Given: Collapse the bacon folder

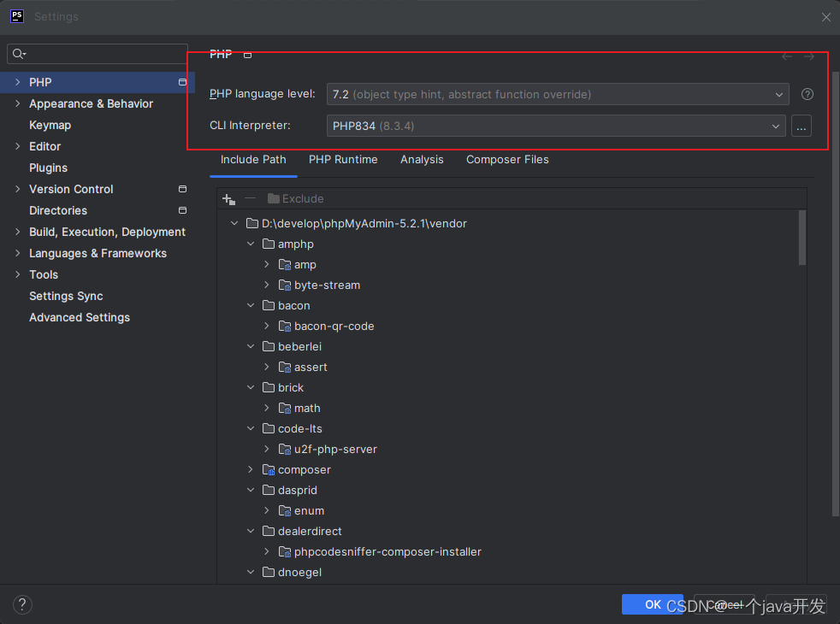Looking at the screenshot, I should [x=251, y=305].
